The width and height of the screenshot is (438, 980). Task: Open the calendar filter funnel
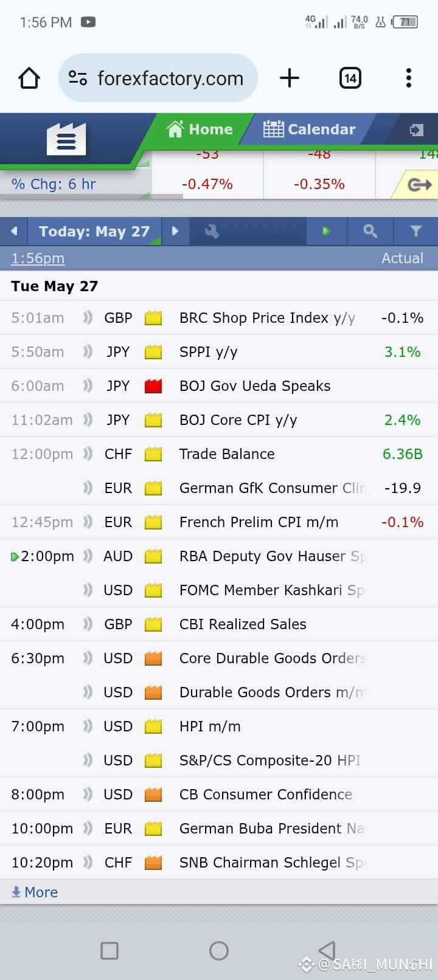(x=416, y=231)
